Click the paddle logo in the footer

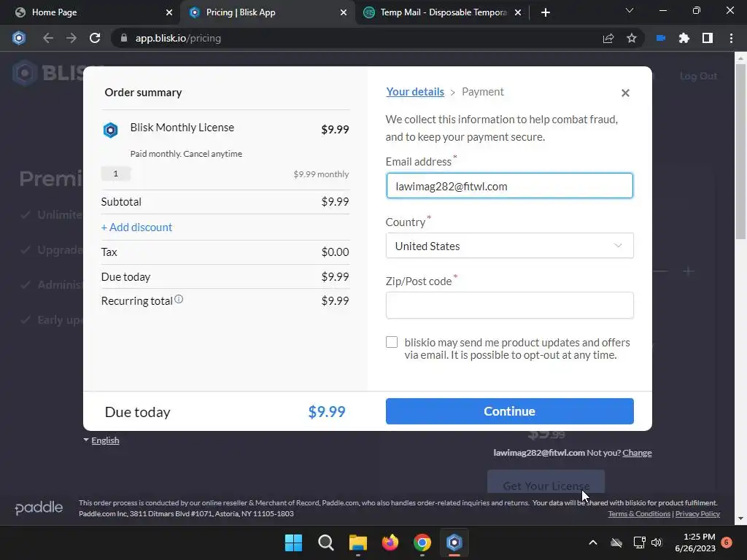pos(39,508)
